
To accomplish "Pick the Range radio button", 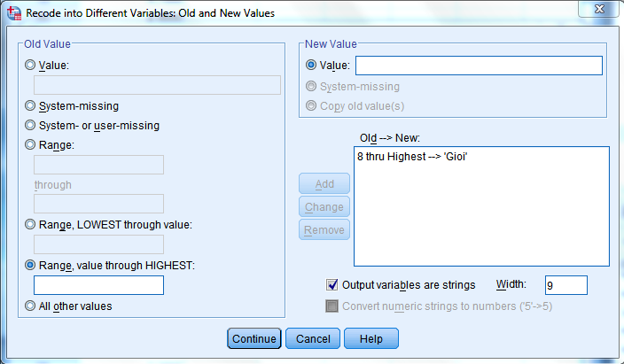I will click(x=32, y=144).
